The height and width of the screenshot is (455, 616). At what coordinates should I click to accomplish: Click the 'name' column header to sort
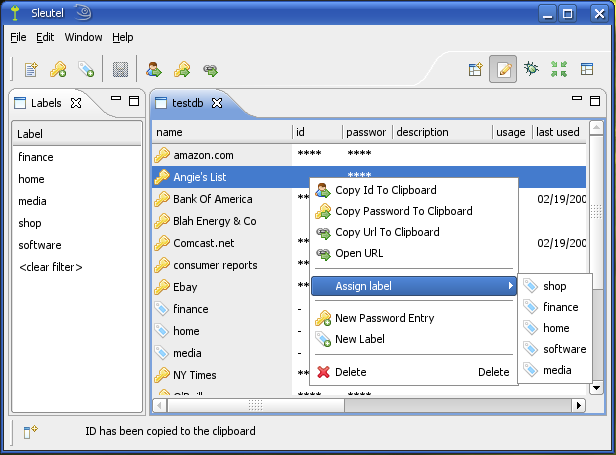(220, 132)
